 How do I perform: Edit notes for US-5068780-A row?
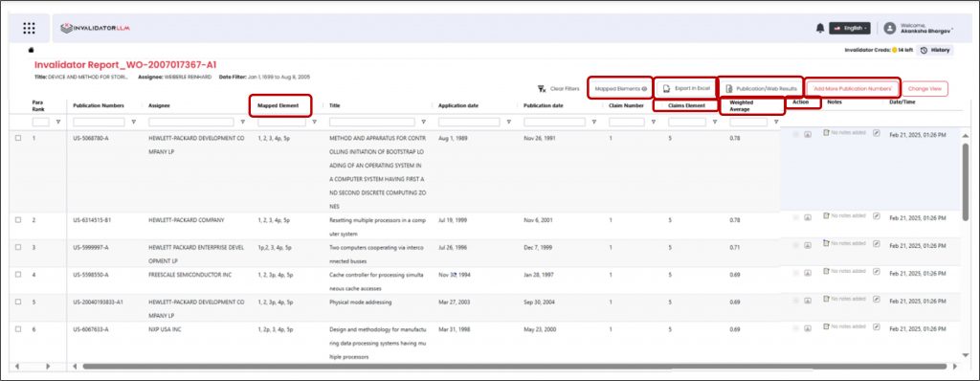pos(877,133)
